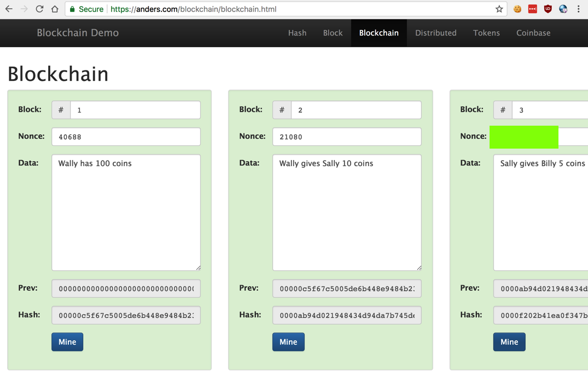
Task: Open the uBlock shield extension icon
Action: pos(548,9)
